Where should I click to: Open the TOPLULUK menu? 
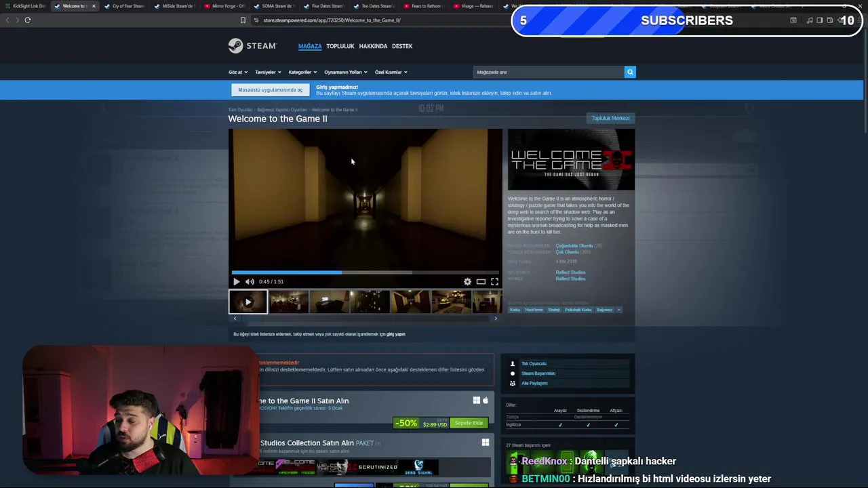pos(340,46)
